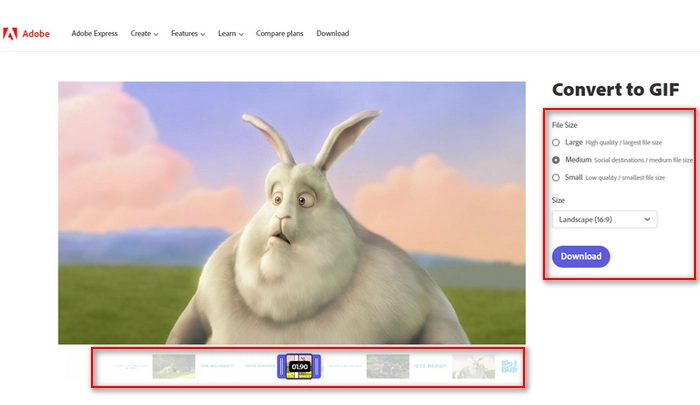700x405 pixels.
Task: Click the right trim handle on timeline
Action: tap(317, 367)
